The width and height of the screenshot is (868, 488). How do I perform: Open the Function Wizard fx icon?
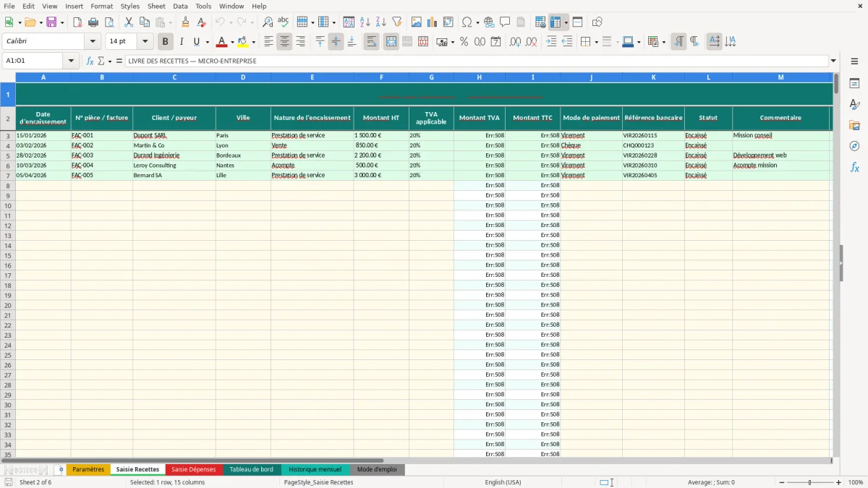(90, 61)
